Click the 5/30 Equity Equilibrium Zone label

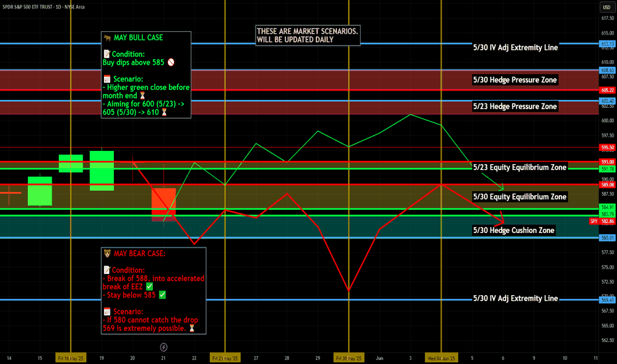pyautogui.click(x=520, y=197)
